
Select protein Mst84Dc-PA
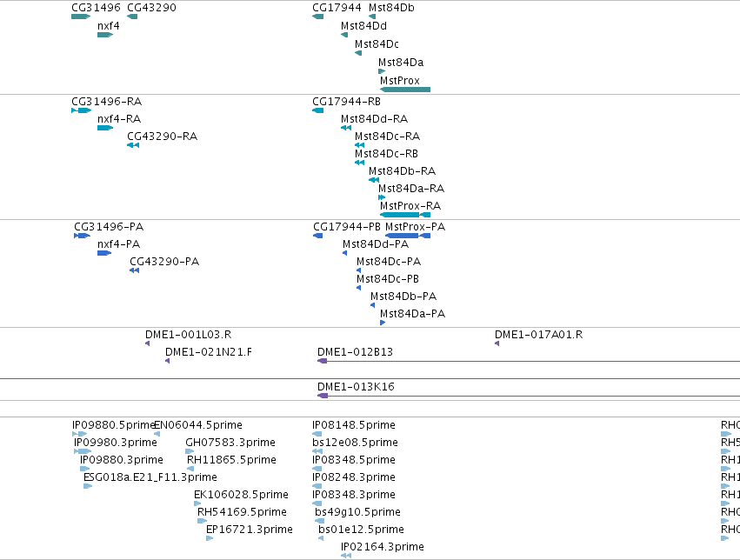(389, 262)
